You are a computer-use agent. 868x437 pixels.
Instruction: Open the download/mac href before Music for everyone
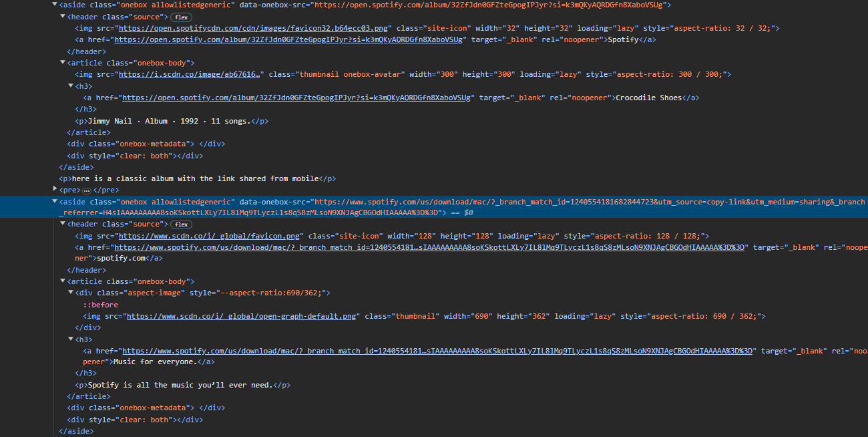pyautogui.click(x=437, y=351)
